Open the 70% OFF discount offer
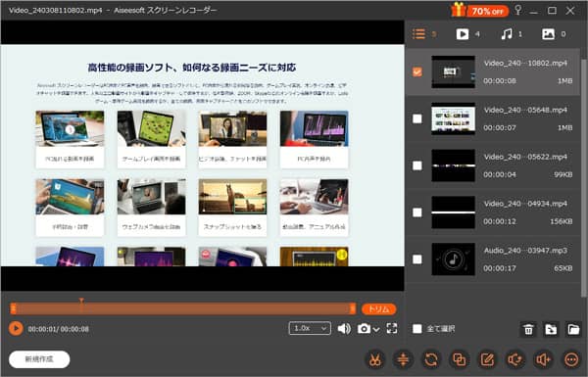The width and height of the screenshot is (588, 377). click(487, 11)
